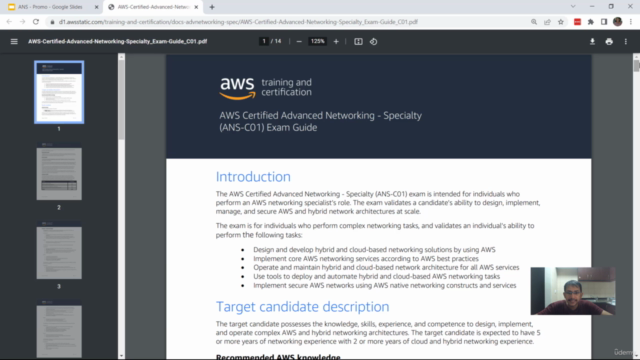Zoom in with the plus icon

[x=336, y=41]
